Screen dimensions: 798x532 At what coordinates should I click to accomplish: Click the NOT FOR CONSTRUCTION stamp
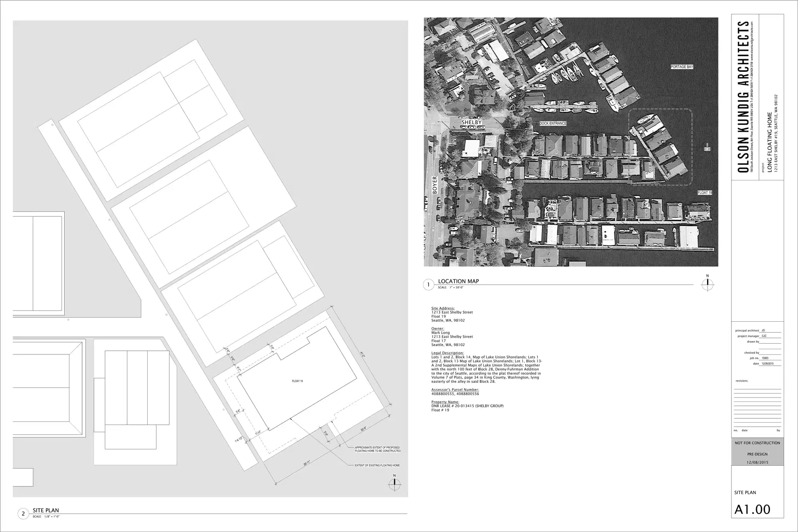point(757,443)
